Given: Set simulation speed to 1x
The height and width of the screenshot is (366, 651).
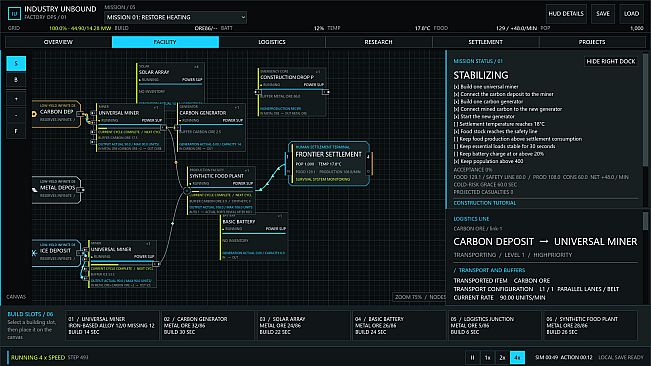Looking at the screenshot, I should coord(487,357).
